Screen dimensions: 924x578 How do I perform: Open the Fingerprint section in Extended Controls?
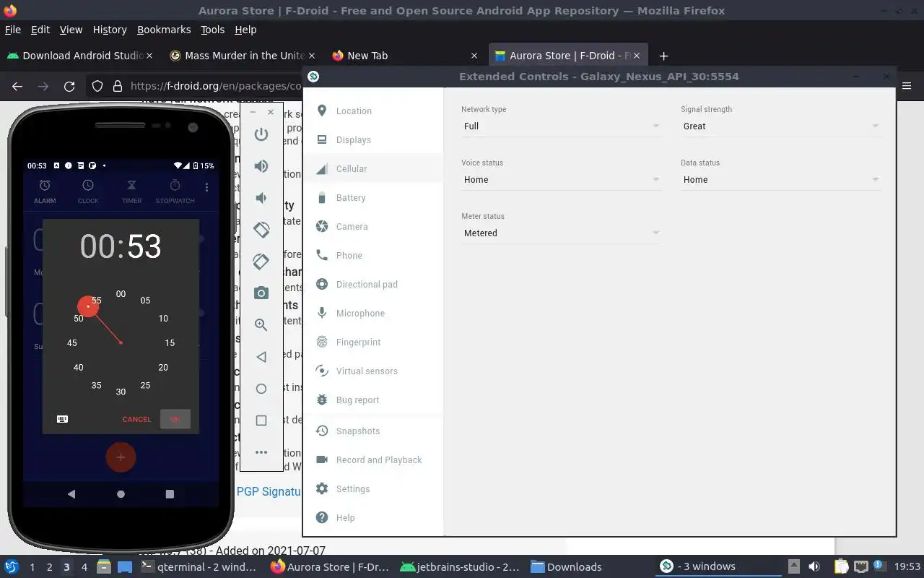373,342
